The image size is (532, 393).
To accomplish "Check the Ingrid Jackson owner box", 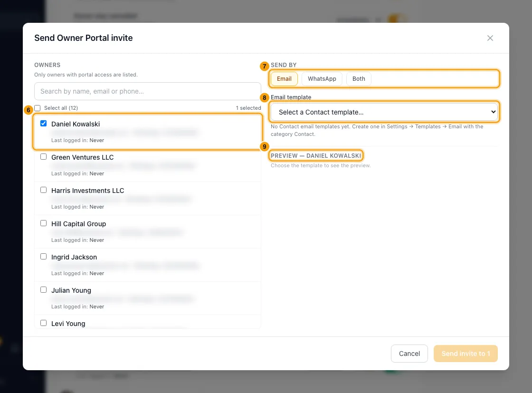I will coord(43,256).
